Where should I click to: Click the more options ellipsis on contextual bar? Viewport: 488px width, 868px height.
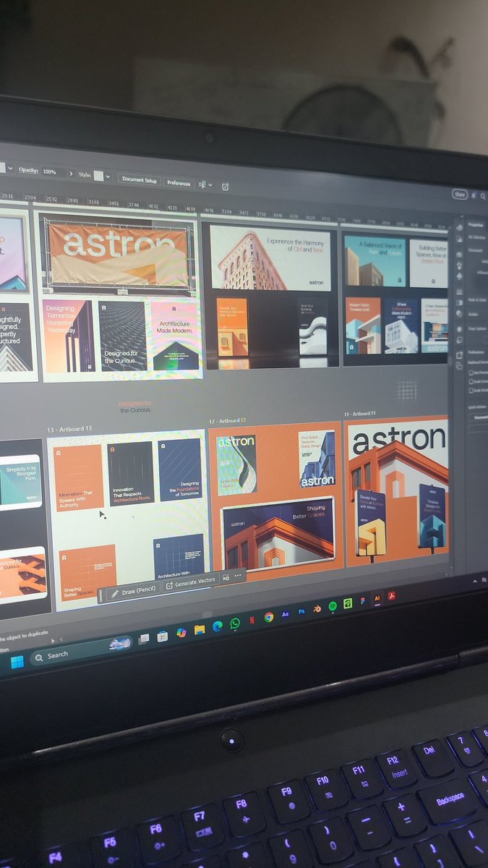tap(238, 576)
